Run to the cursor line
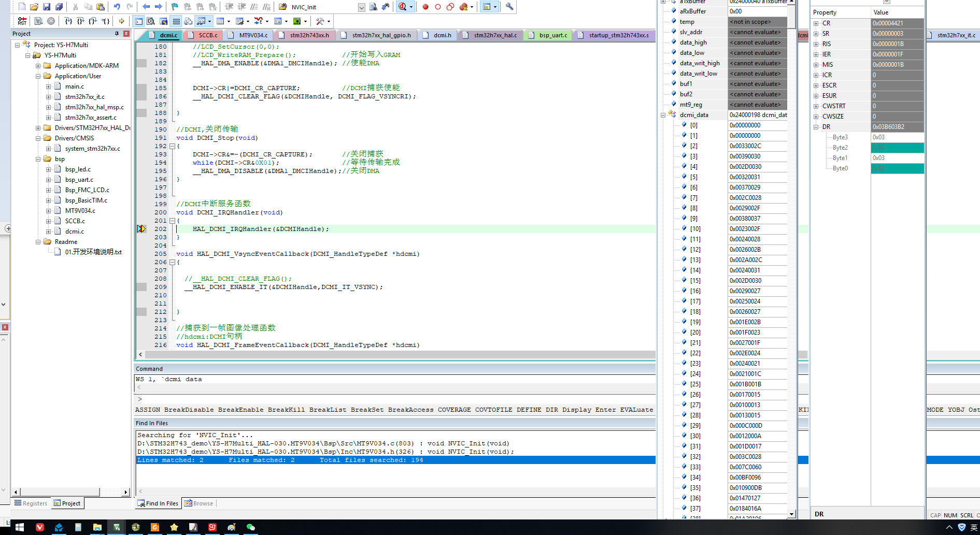The width and height of the screenshot is (980, 535). [x=105, y=21]
